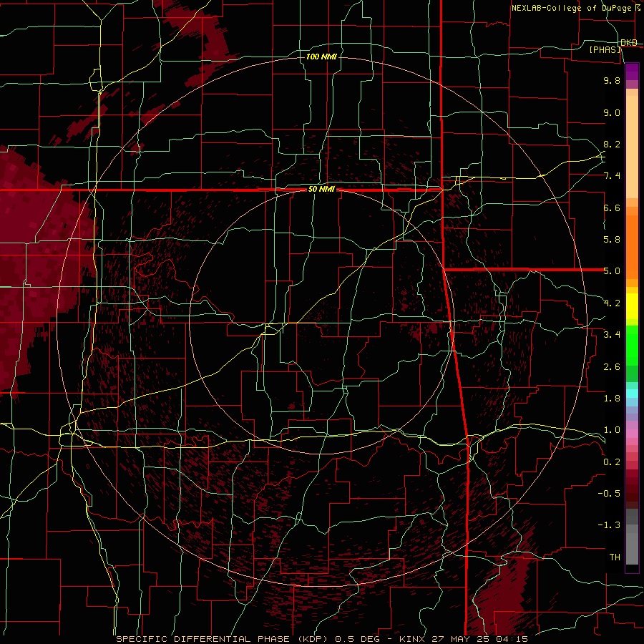Click the 5.0 value on color scale
644x644 pixels.
(612, 271)
